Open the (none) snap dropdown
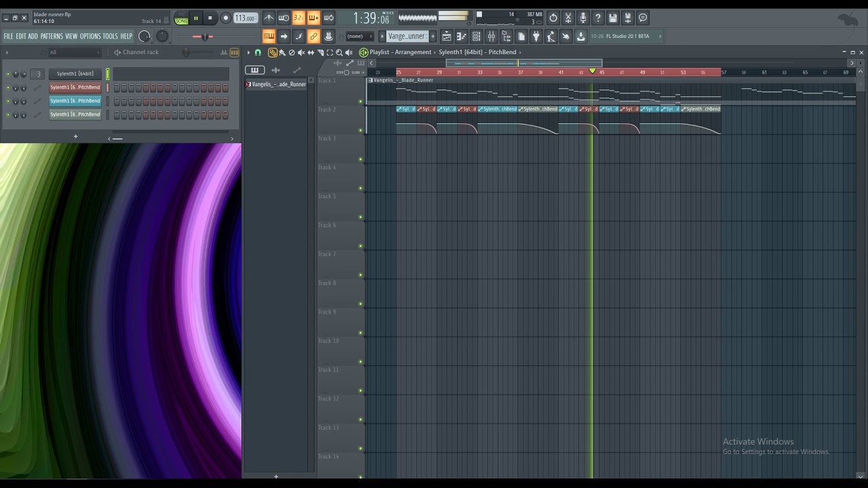Viewport: 868px width, 488px height. [x=359, y=37]
